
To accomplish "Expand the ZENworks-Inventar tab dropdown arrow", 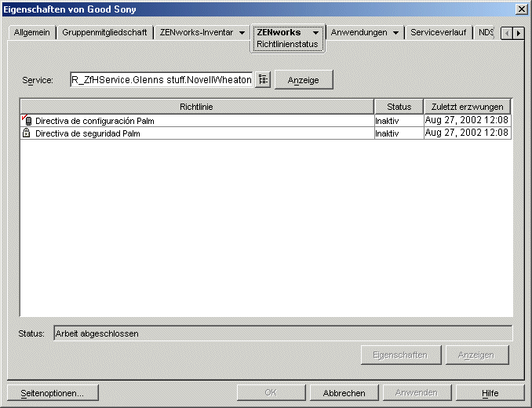I will pyautogui.click(x=242, y=33).
